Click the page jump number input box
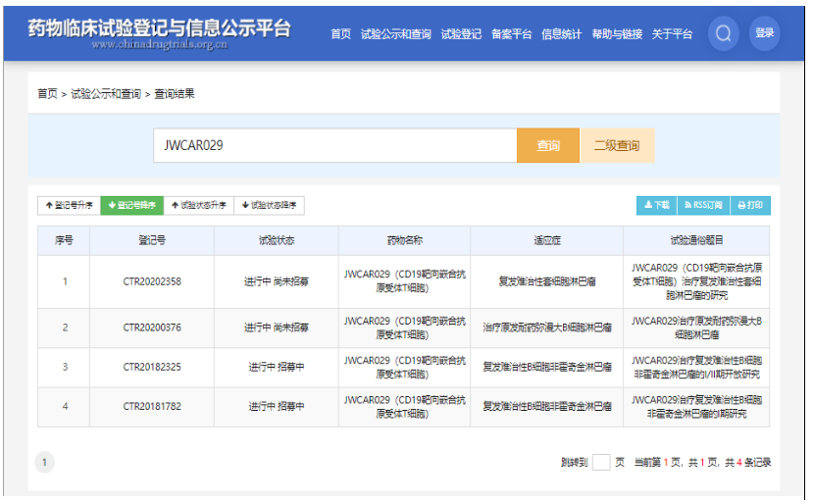This screenshot has width=813, height=504. tap(601, 462)
